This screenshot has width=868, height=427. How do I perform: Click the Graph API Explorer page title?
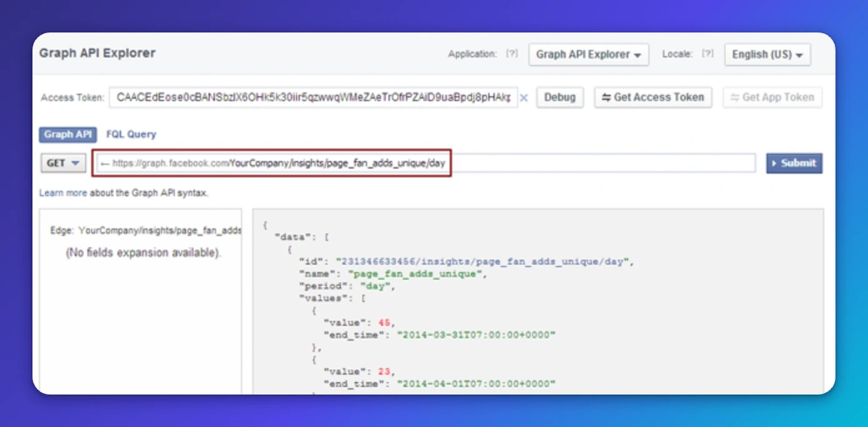click(97, 53)
